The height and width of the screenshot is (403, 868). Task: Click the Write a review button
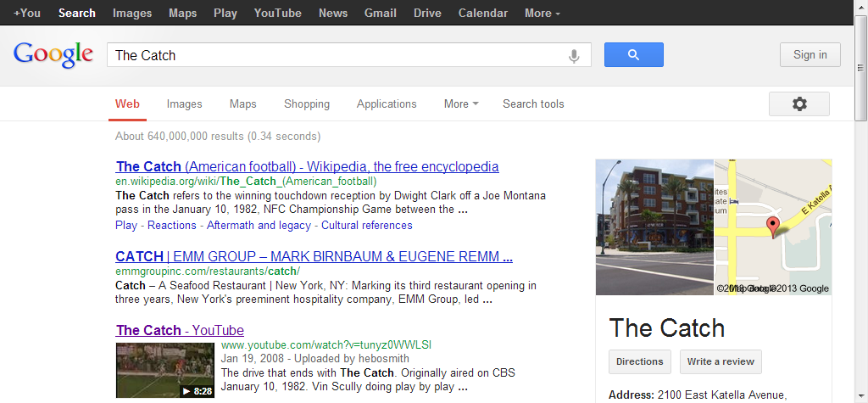[x=721, y=361]
